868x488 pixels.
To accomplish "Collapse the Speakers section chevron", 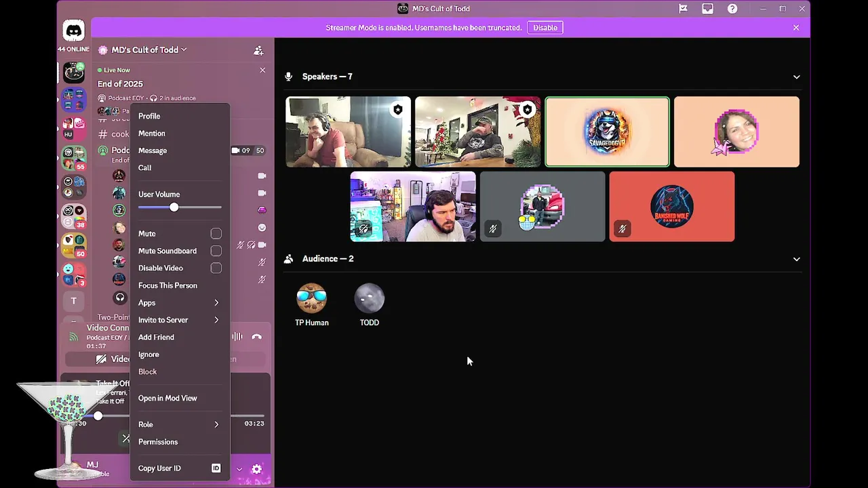I will tap(796, 77).
